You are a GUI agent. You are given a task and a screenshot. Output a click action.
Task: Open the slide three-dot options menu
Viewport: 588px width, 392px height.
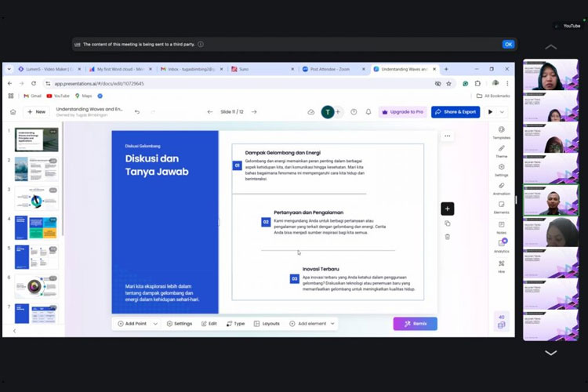(448, 136)
